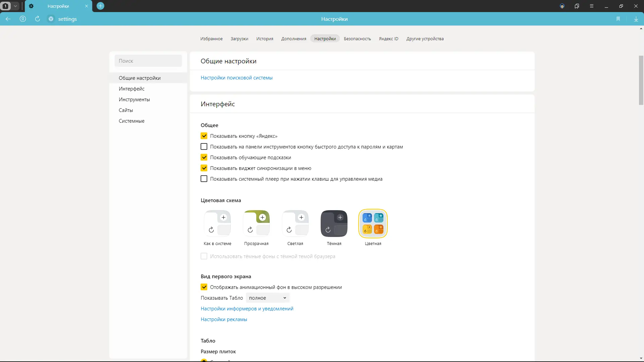Open the hamburger browser menu

(592, 6)
